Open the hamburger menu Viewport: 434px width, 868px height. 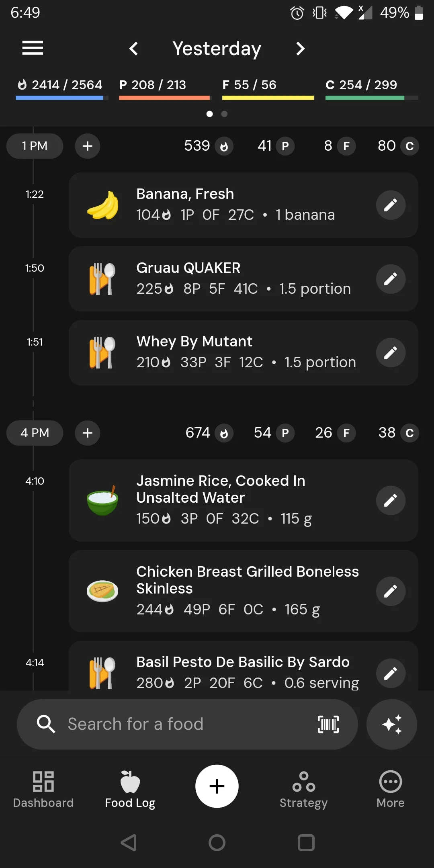tap(33, 48)
